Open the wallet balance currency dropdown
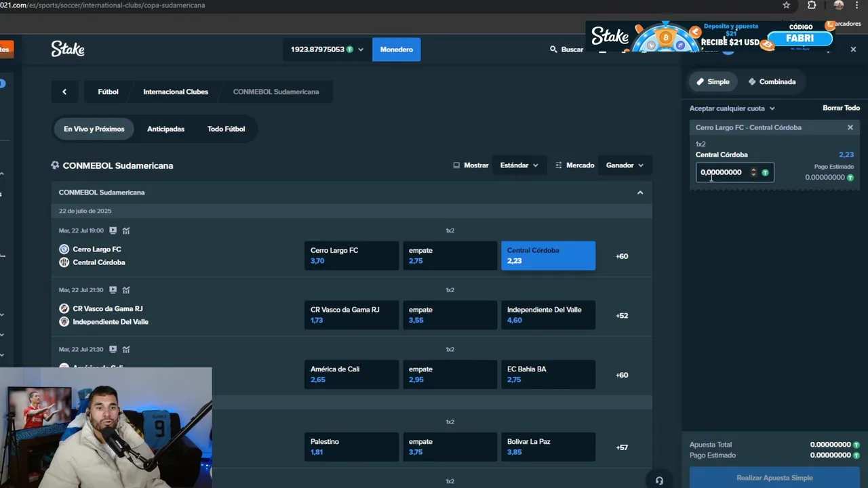 click(x=327, y=49)
